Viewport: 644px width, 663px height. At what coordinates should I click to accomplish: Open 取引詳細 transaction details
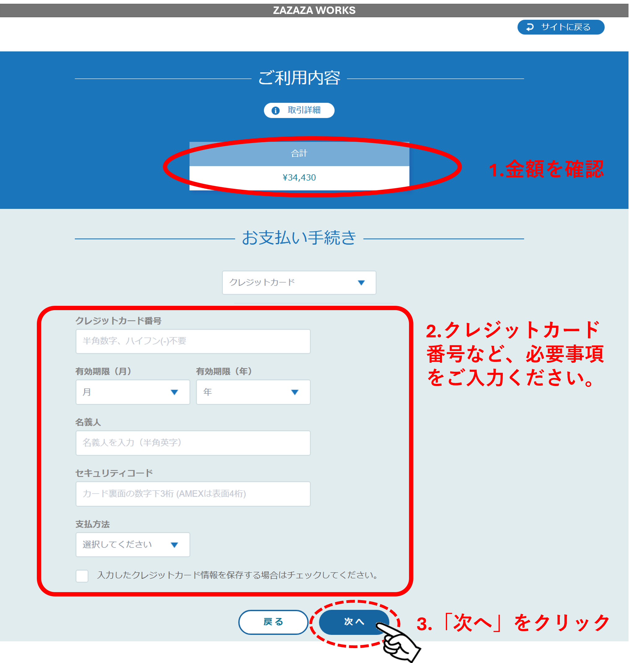299,110
